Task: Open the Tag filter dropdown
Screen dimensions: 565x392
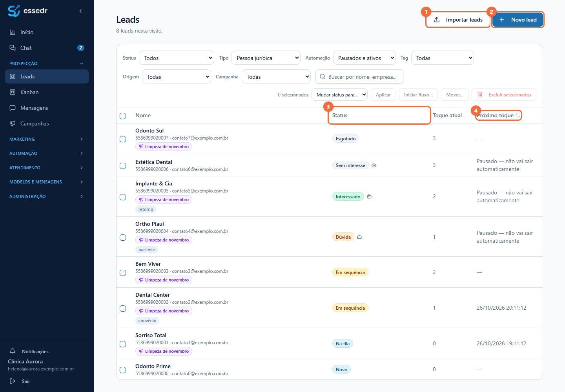Action: 443,58
